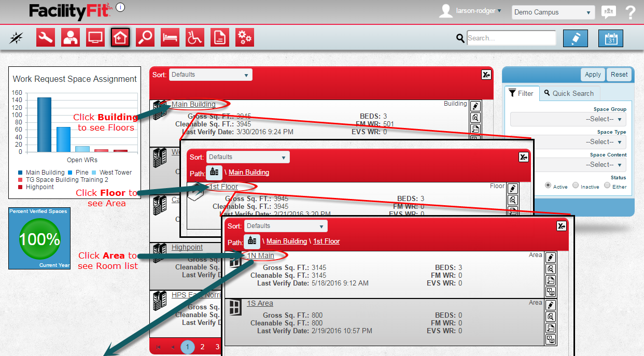The width and height of the screenshot is (644, 356).
Task: Open the wheelchair transport icon
Action: pyautogui.click(x=195, y=37)
